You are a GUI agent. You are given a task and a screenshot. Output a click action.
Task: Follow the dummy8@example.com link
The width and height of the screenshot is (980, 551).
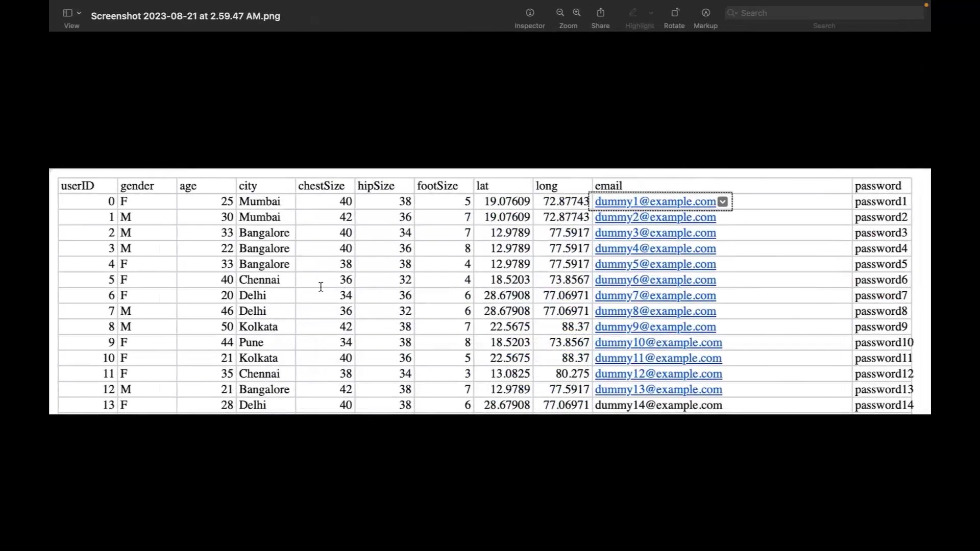(655, 311)
